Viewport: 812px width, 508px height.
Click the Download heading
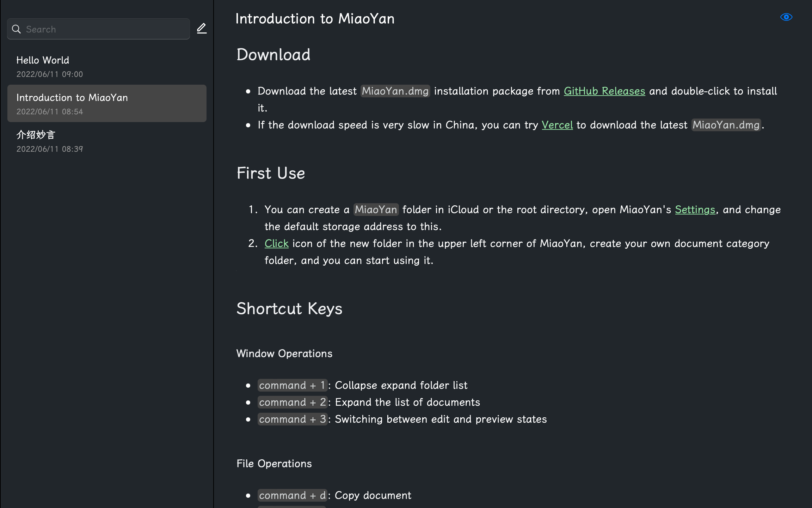273,55
